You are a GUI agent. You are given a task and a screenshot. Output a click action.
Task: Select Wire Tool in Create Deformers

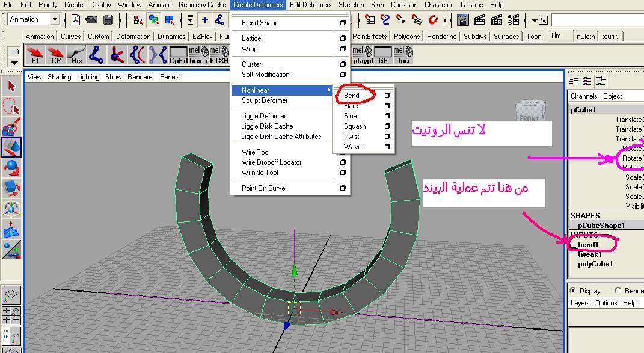pos(256,152)
